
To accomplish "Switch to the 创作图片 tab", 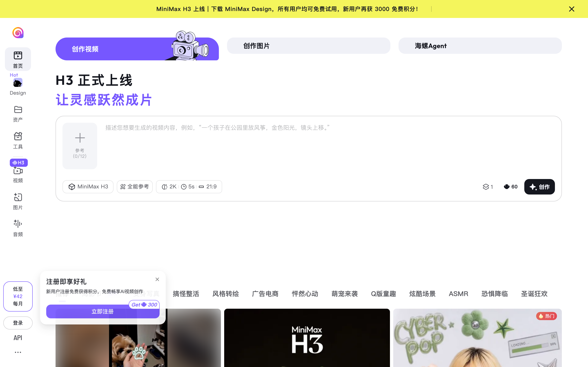I will (x=308, y=46).
